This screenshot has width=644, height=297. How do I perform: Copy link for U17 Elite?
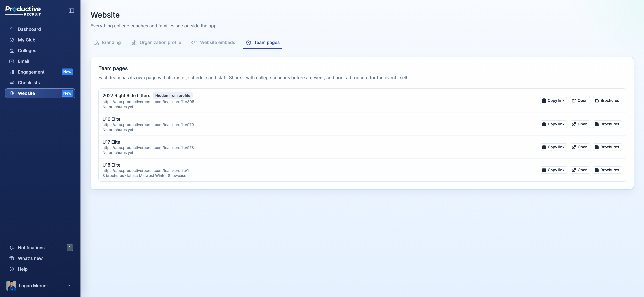[x=553, y=147]
